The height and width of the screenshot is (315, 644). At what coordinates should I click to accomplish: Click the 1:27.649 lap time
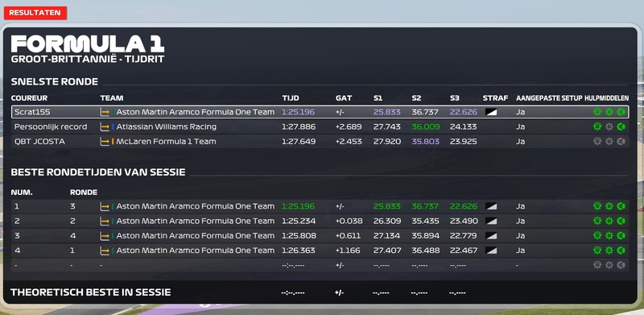coord(299,142)
